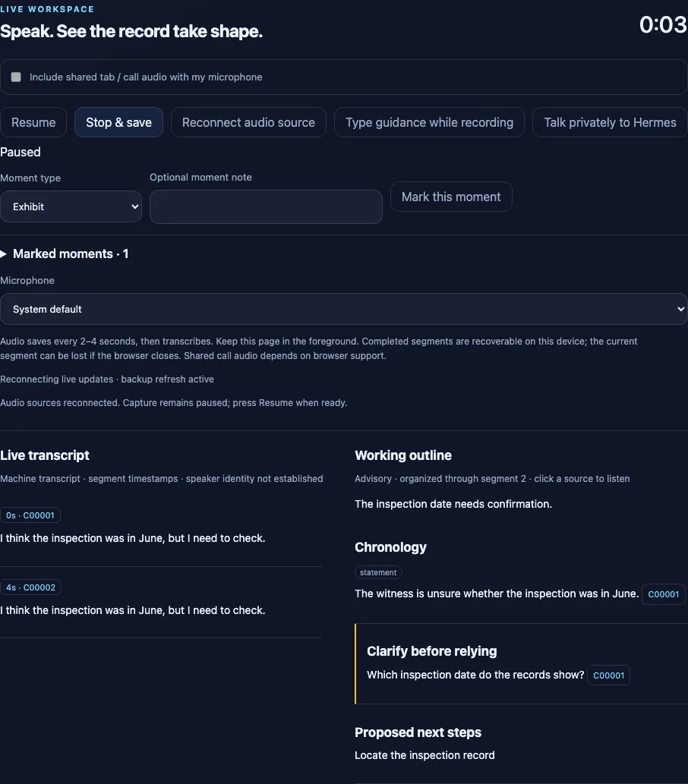Enable shared tab and call audio checkbox
This screenshot has width=688, height=784.
click(16, 77)
